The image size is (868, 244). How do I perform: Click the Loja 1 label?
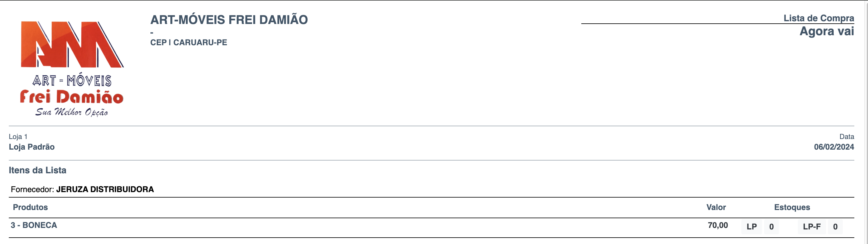pos(18,137)
